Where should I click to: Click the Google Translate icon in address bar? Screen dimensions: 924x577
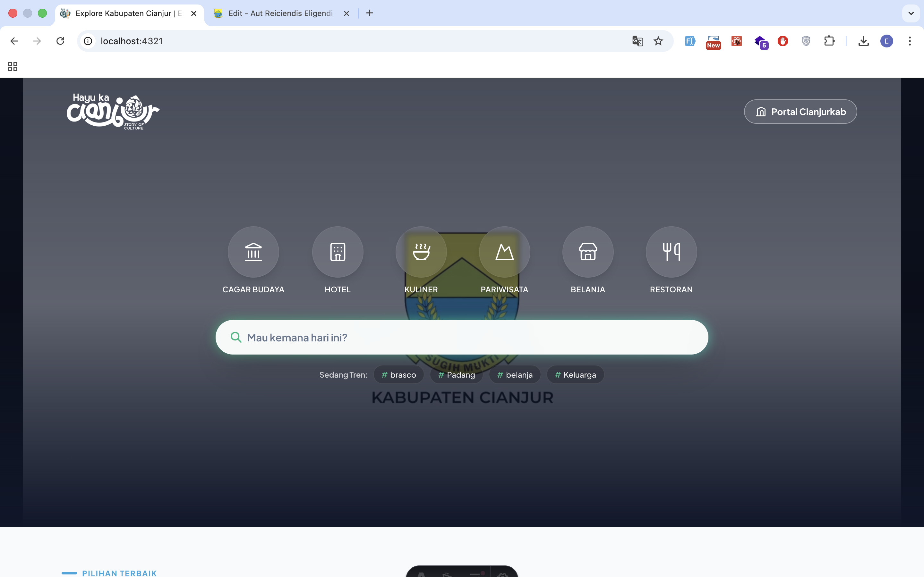[637, 41]
